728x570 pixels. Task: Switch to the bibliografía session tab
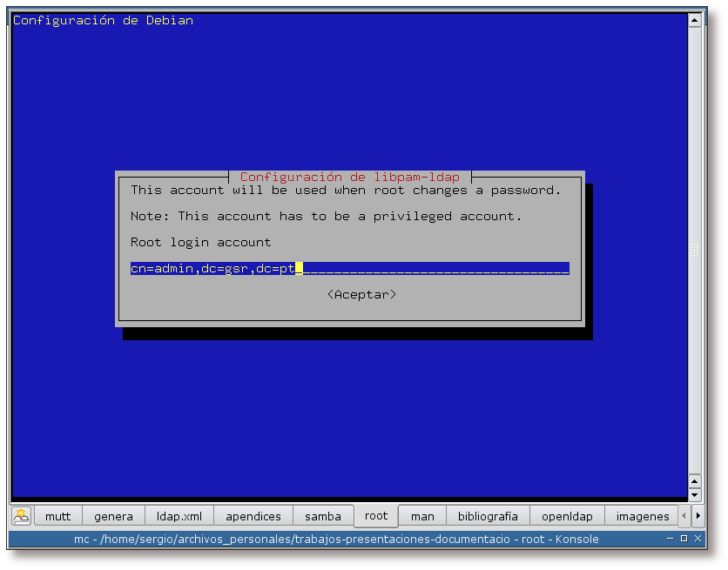pos(488,516)
